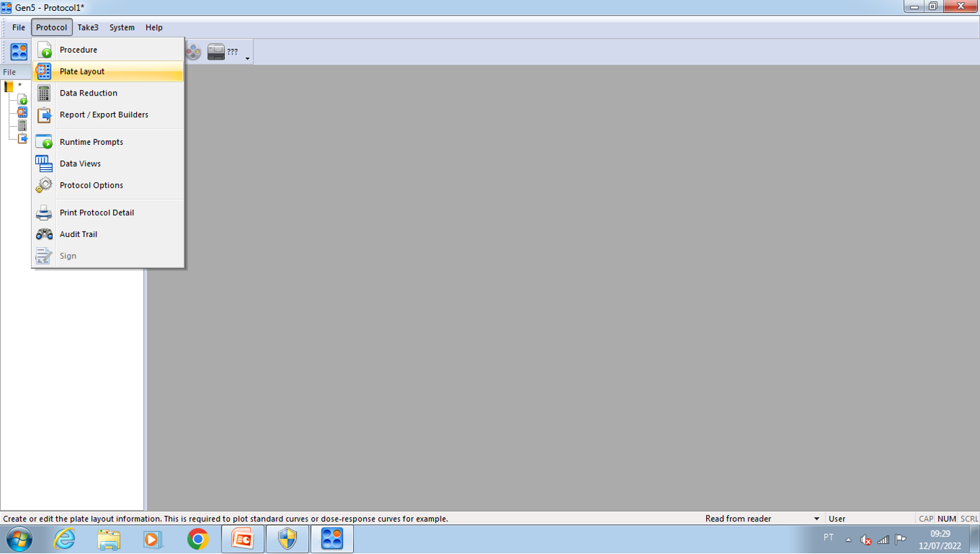
Task: Open Protocol Options from the Protocol menu
Action: [x=108, y=185]
